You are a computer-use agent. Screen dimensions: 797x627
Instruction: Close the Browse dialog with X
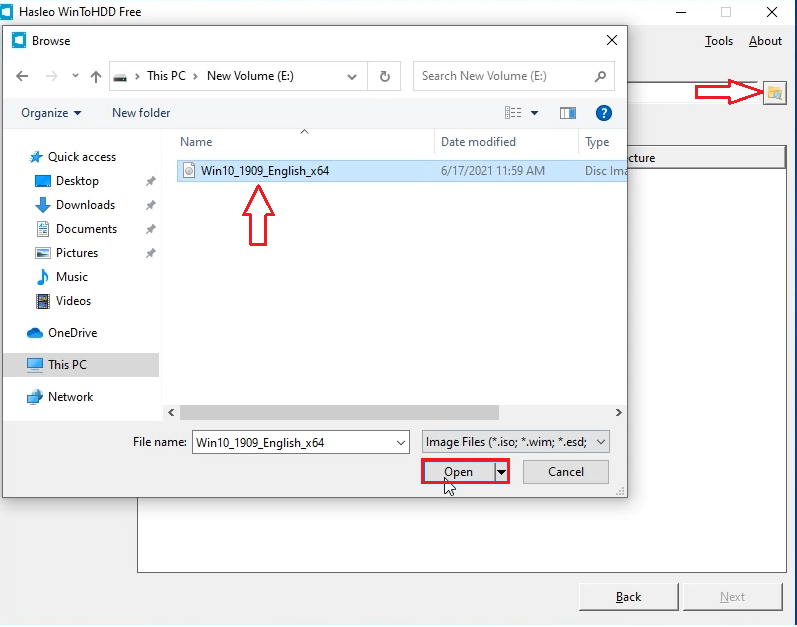(612, 40)
